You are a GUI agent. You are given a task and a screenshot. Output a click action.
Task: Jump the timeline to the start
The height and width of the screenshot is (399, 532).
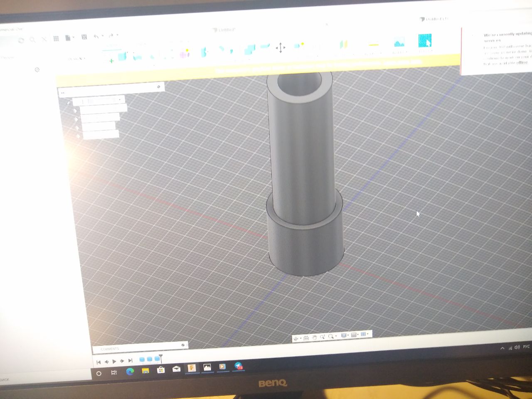coord(99,362)
